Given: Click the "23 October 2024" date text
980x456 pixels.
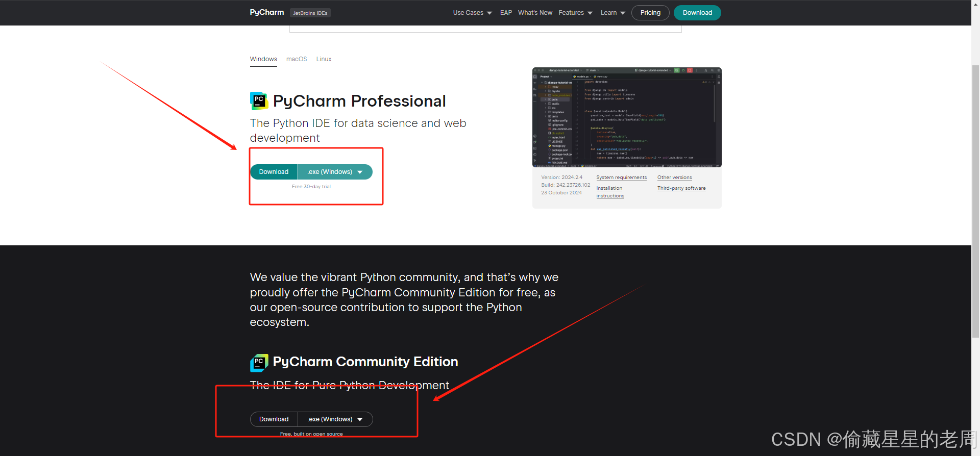Looking at the screenshot, I should [x=561, y=193].
